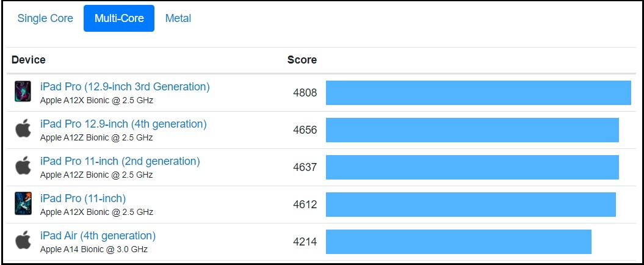Viewport: 644px width, 265px height.
Task: Click the Score column header
Action: 302,60
